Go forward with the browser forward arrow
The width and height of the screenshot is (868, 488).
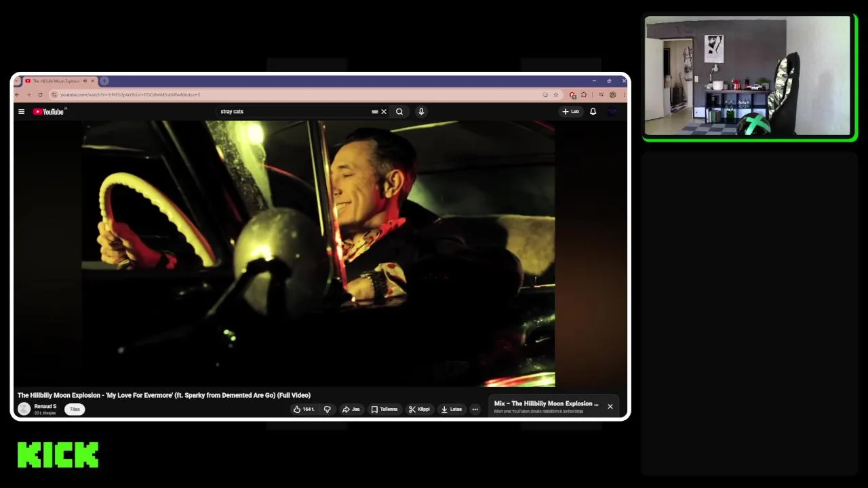(x=28, y=95)
